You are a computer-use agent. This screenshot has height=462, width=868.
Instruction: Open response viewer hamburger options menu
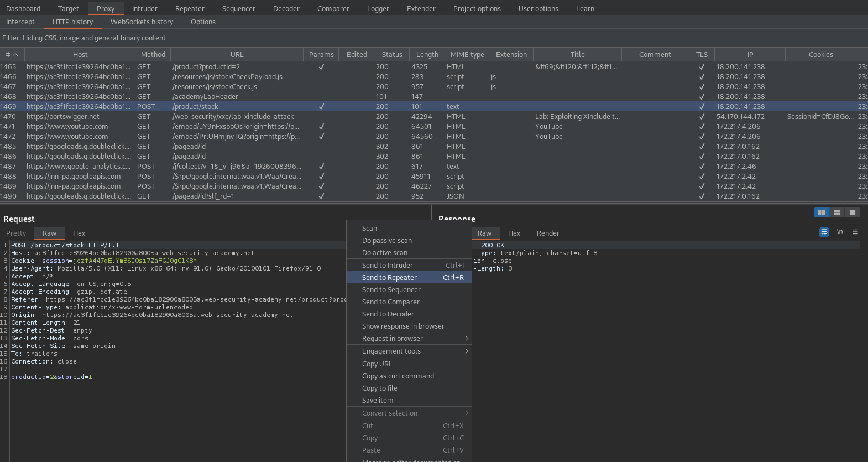click(x=855, y=232)
